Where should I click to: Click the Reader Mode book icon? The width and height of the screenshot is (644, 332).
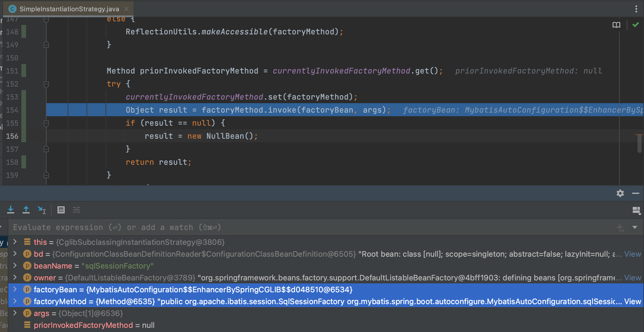616,25
